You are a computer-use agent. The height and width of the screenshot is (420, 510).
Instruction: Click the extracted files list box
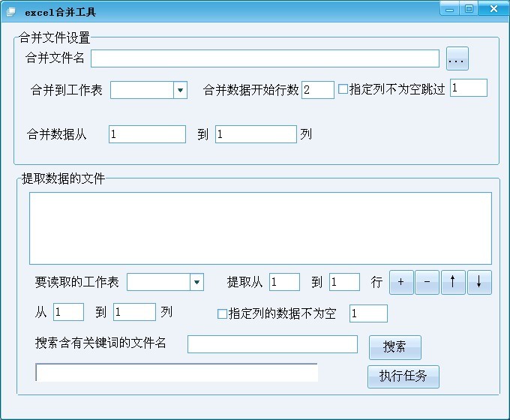tap(260, 228)
